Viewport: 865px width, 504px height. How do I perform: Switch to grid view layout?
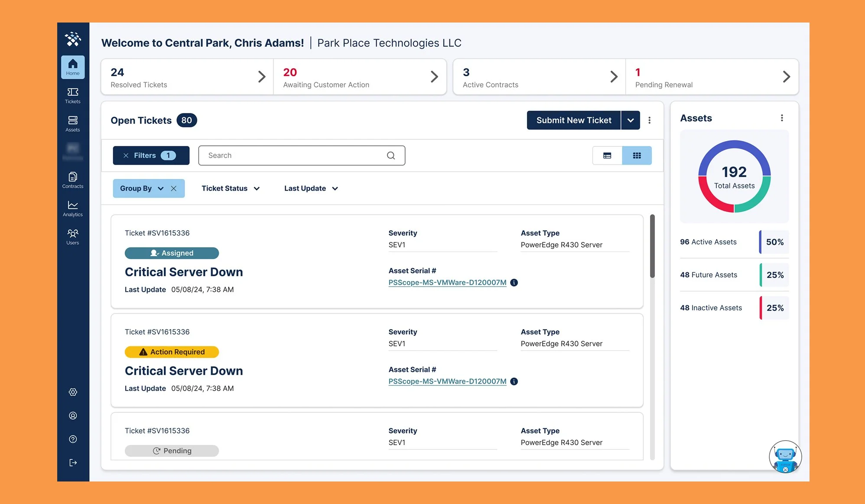(637, 155)
